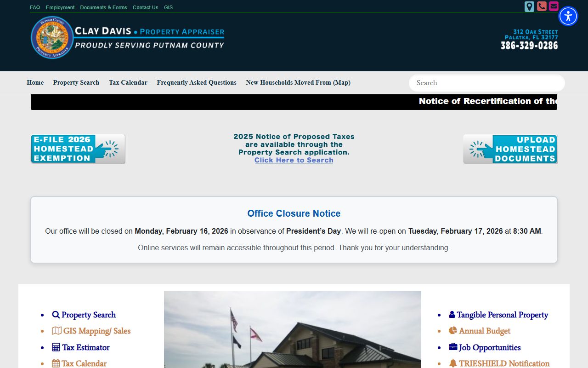Open Frequently Asked Questions menu item

tap(197, 83)
